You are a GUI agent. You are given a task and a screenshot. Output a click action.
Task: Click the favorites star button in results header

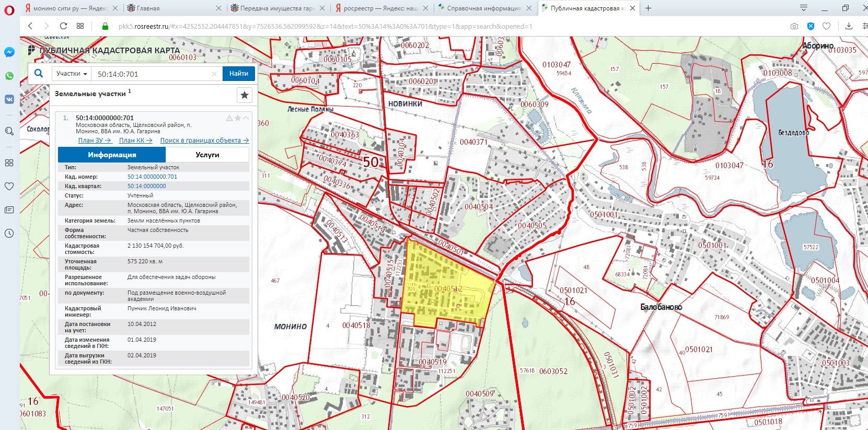click(244, 95)
